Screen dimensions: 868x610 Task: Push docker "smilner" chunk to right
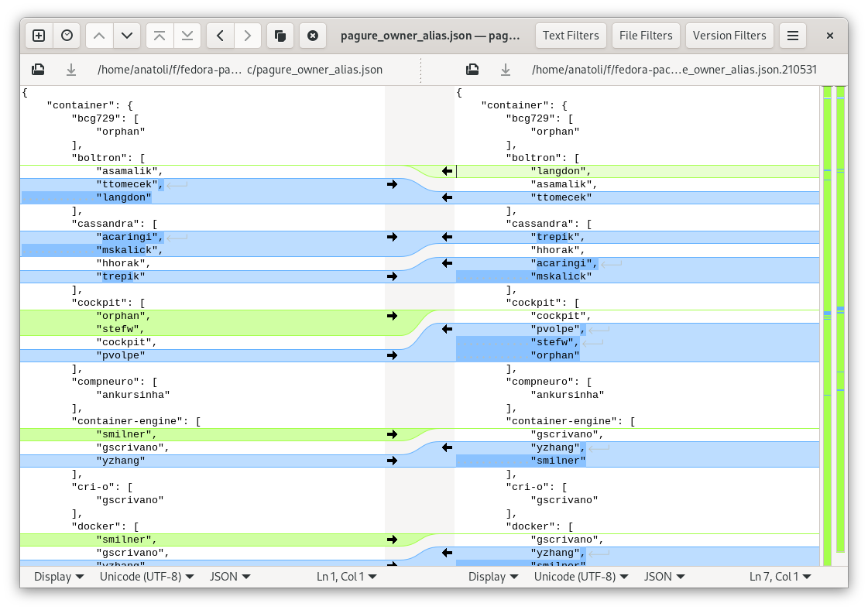click(393, 540)
